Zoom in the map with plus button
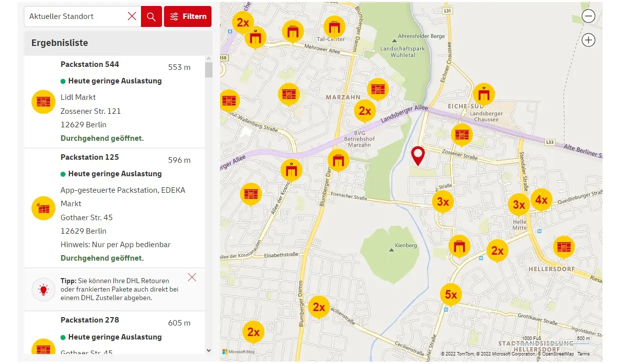Image resolution: width=621 pixels, height=364 pixels. (588, 40)
